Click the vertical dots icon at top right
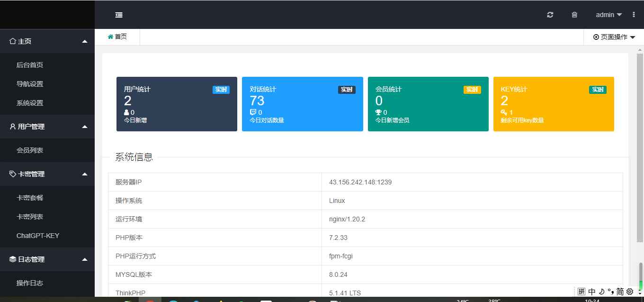Viewport: 644px width, 302px height. 634,15
